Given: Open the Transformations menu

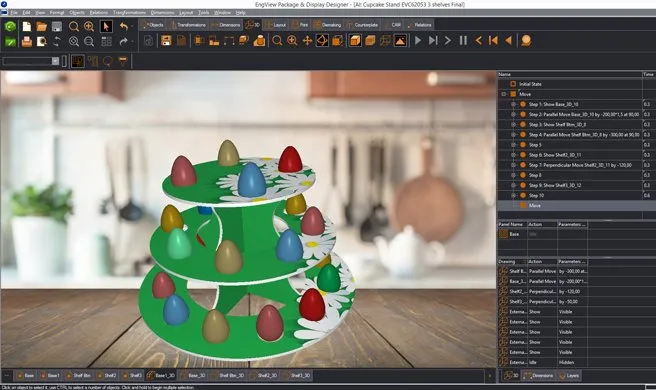Looking at the screenshot, I should 129,13.
